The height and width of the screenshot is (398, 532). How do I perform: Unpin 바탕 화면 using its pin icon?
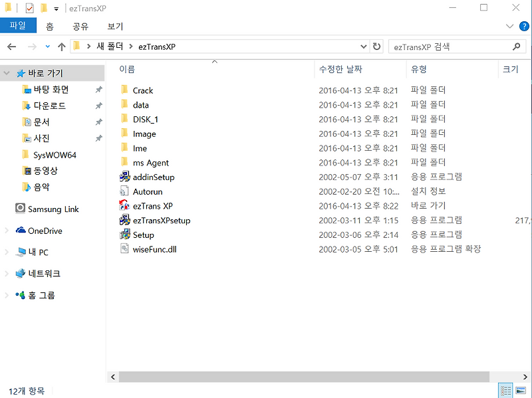[x=98, y=90]
